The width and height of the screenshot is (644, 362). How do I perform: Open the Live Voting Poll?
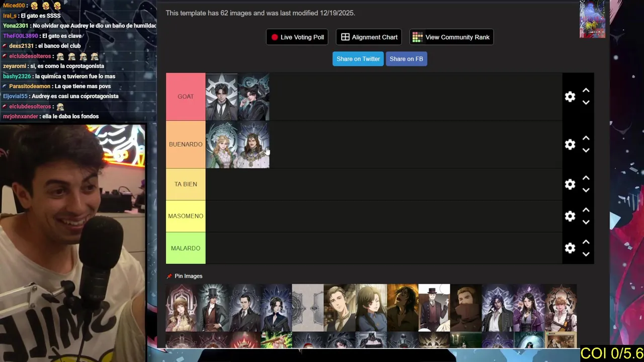click(297, 37)
